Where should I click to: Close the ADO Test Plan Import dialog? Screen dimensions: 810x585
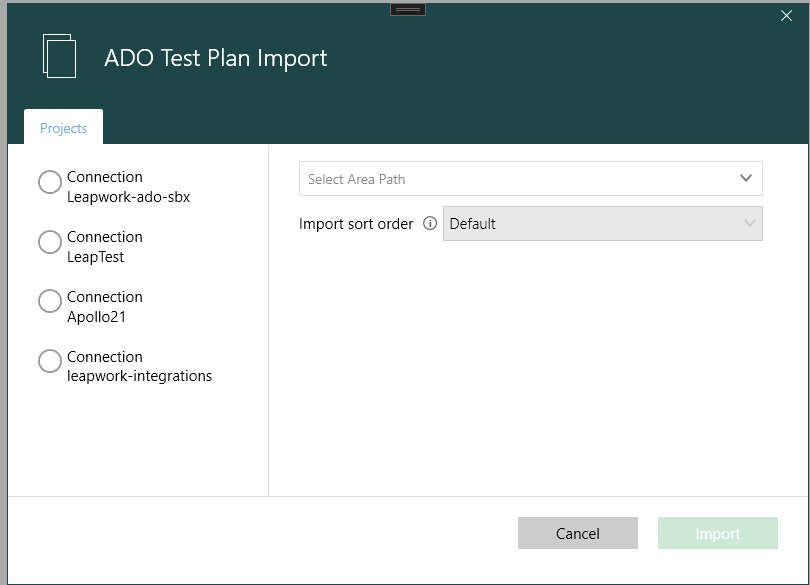tap(786, 15)
